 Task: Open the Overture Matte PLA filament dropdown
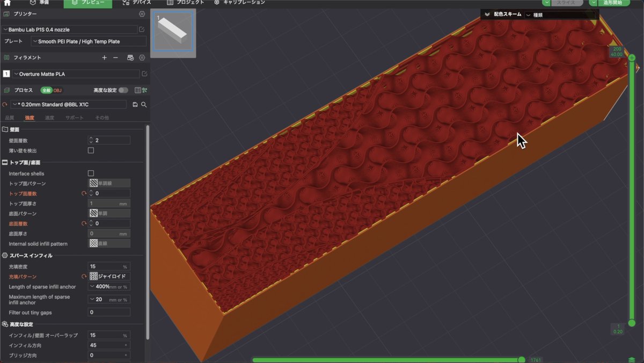[x=76, y=74]
